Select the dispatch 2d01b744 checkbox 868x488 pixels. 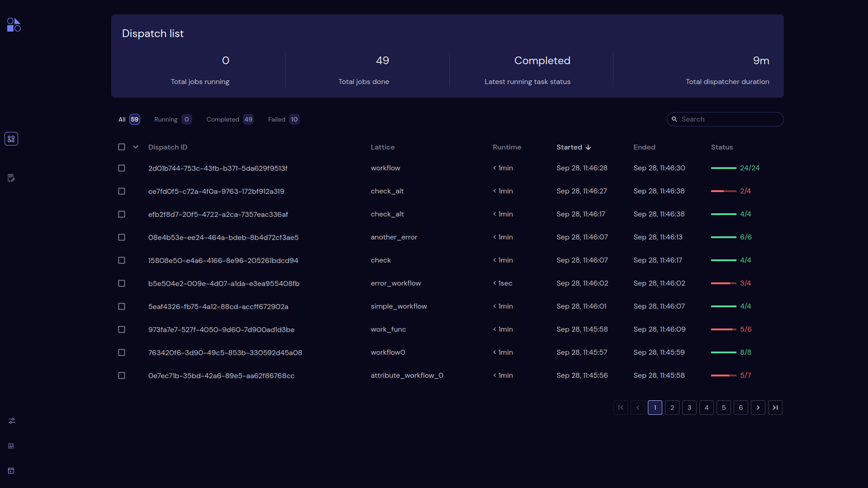pos(122,168)
